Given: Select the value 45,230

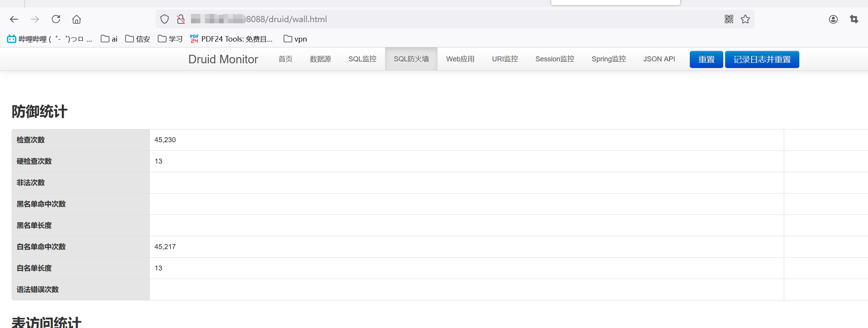Looking at the screenshot, I should pyautogui.click(x=165, y=140).
